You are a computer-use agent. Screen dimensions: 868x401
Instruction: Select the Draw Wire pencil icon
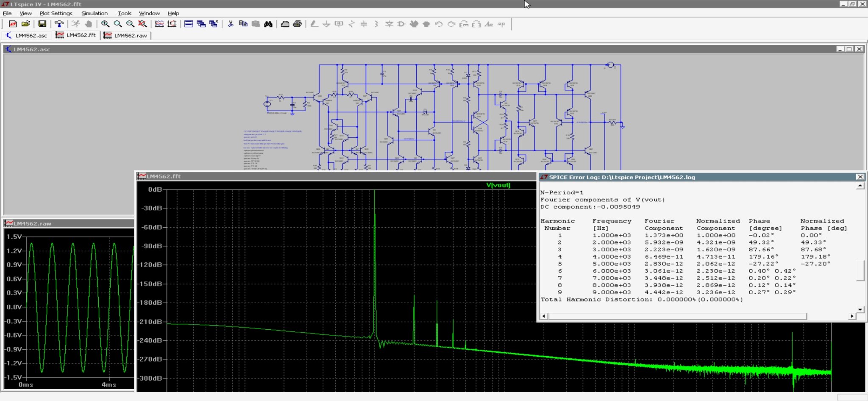coord(314,24)
